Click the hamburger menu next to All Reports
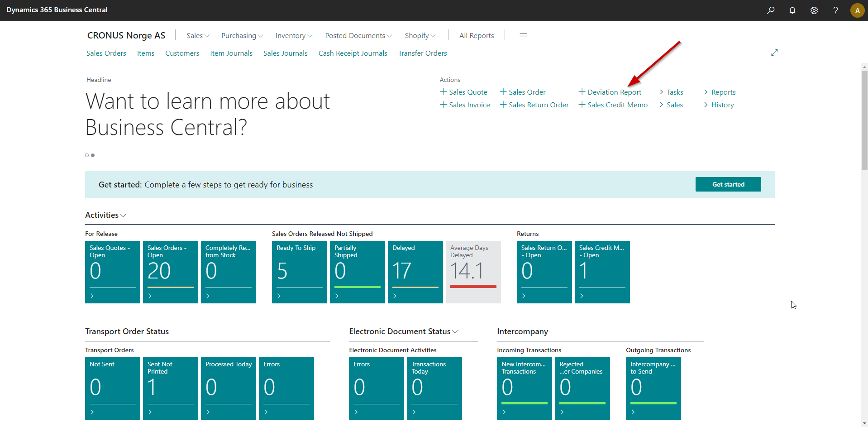Image resolution: width=868 pixels, height=427 pixels. (x=523, y=35)
